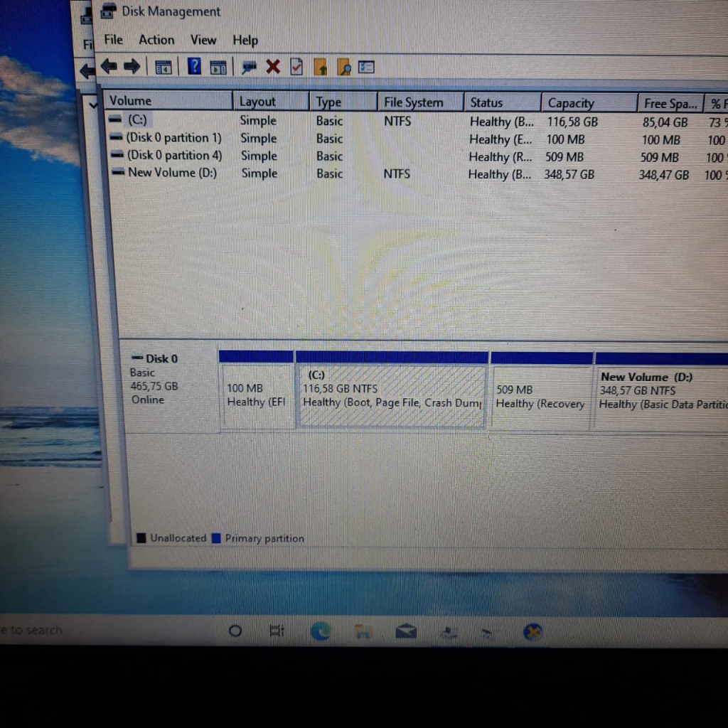Sort by the File System column header
The image size is (728, 728).
[x=413, y=102]
